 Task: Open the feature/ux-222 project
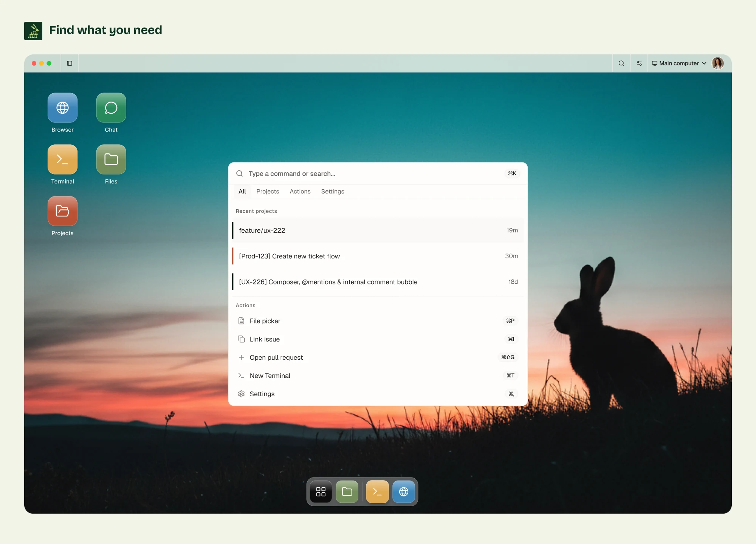pyautogui.click(x=378, y=230)
